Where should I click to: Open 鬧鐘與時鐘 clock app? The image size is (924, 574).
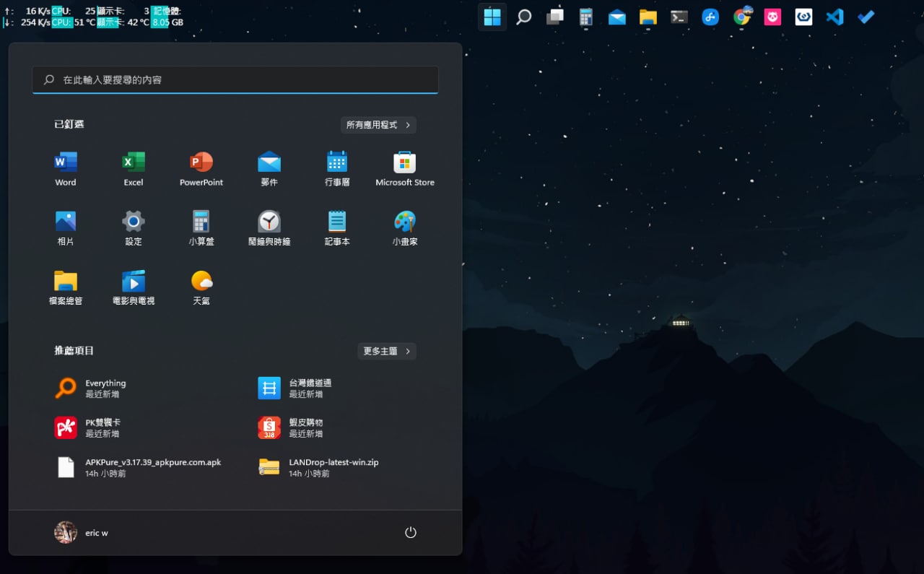(x=269, y=228)
